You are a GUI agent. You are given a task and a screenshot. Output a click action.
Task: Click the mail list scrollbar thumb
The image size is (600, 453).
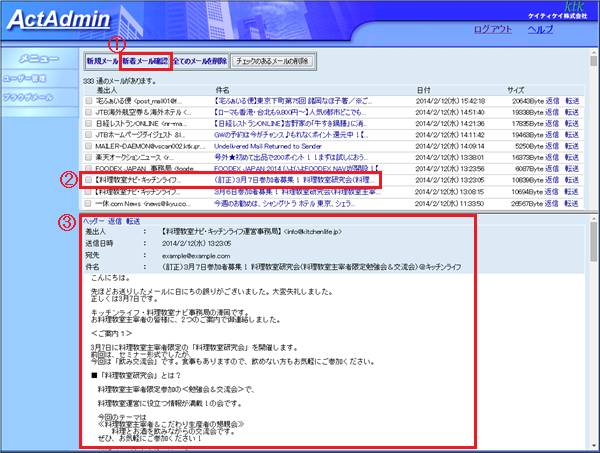tap(593, 61)
